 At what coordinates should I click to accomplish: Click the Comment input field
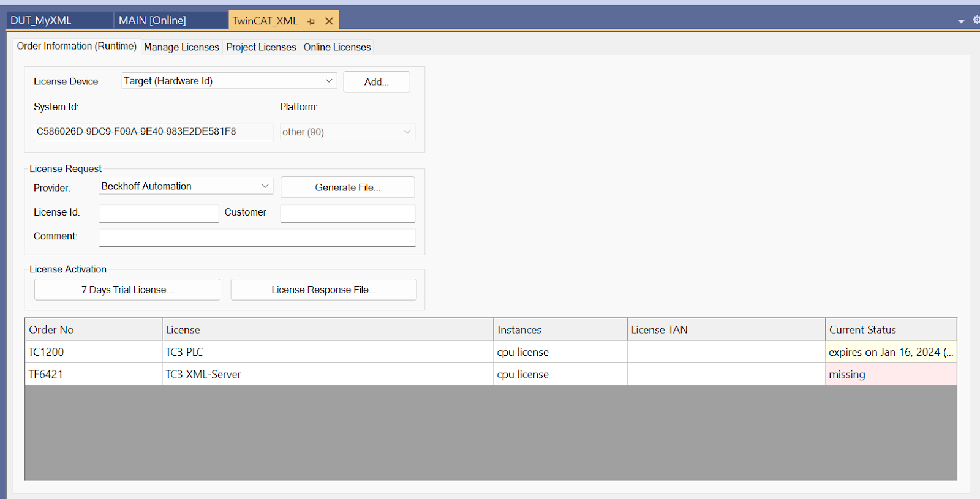(257, 238)
